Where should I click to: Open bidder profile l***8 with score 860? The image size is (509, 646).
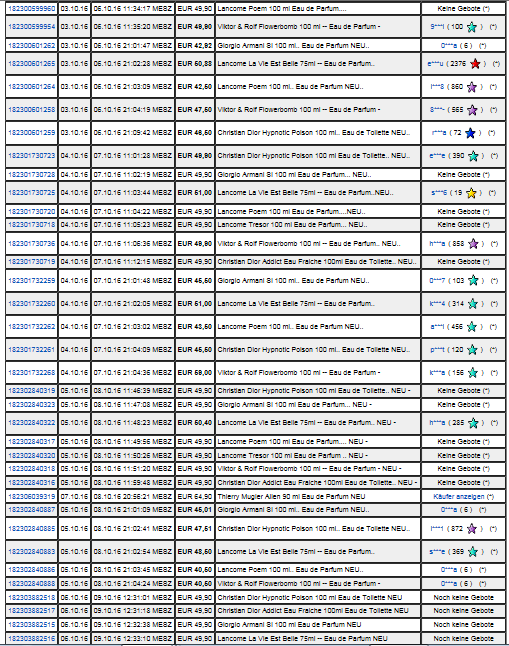point(437,87)
